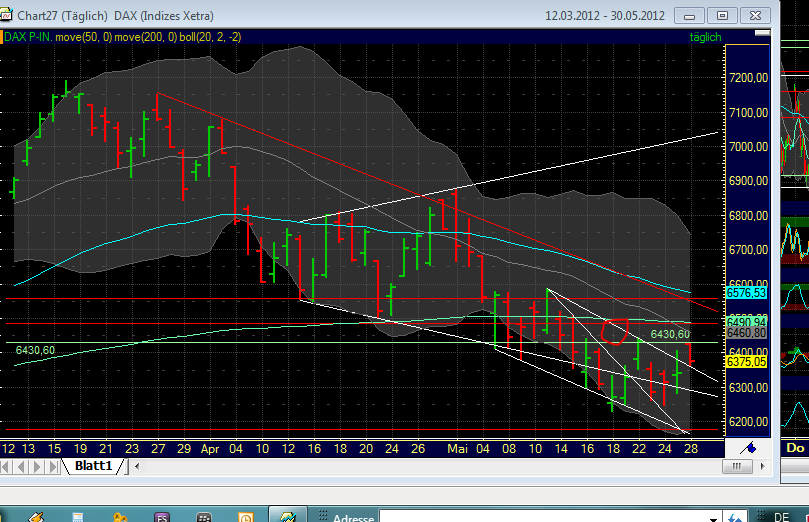This screenshot has width=809, height=522.
Task: Click the 'Do' label in the right-hand window
Action: [x=795, y=448]
